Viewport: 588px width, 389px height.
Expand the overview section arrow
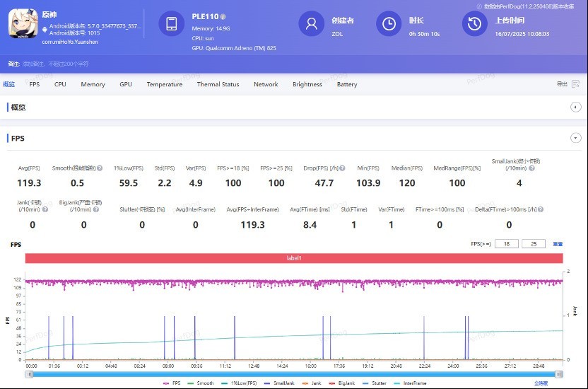575,107
